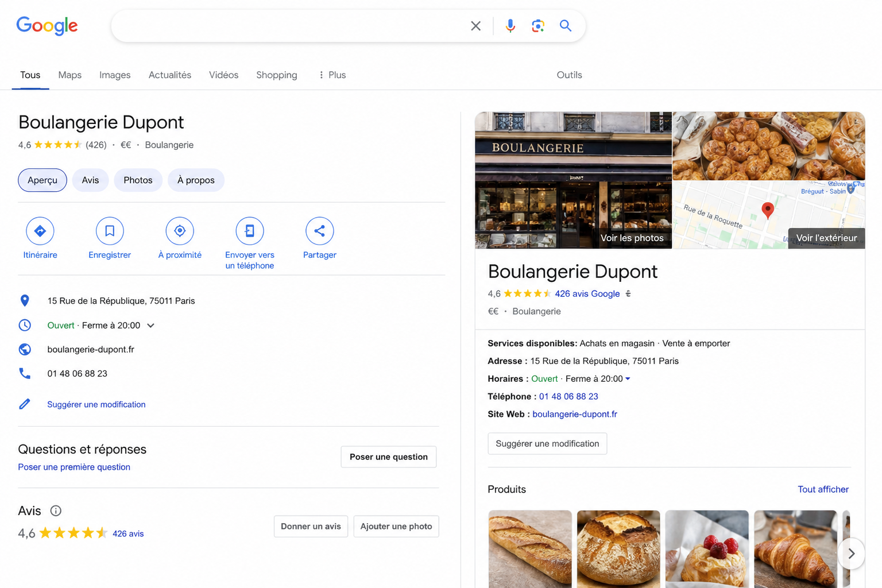Open the Outils search tools menu
This screenshot has height=588, width=882.
569,75
